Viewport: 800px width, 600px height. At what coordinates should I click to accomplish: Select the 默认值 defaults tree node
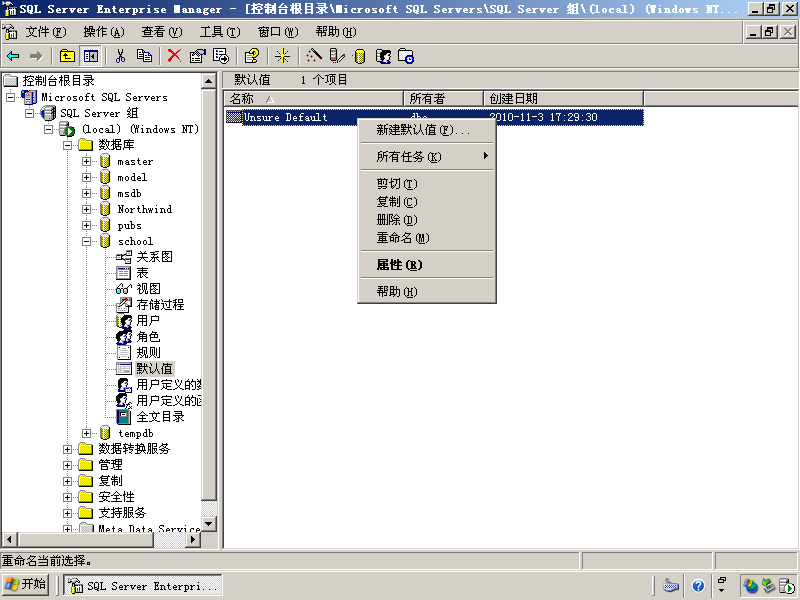(x=155, y=369)
